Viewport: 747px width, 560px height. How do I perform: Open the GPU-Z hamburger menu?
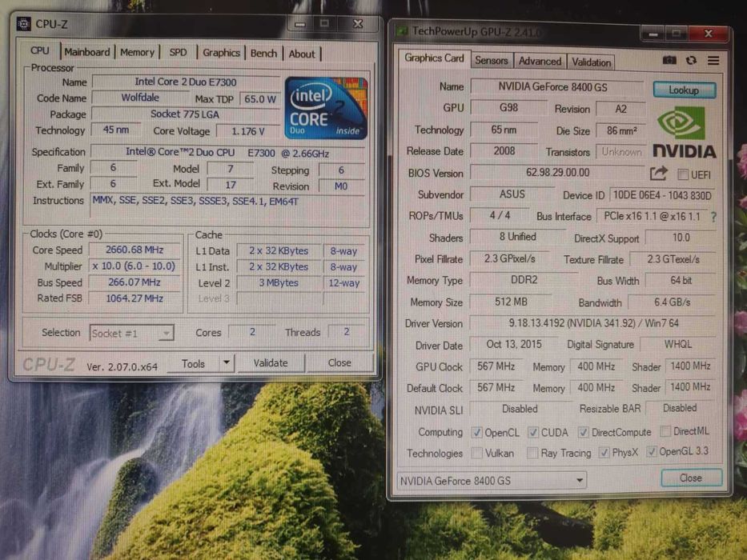click(x=713, y=61)
